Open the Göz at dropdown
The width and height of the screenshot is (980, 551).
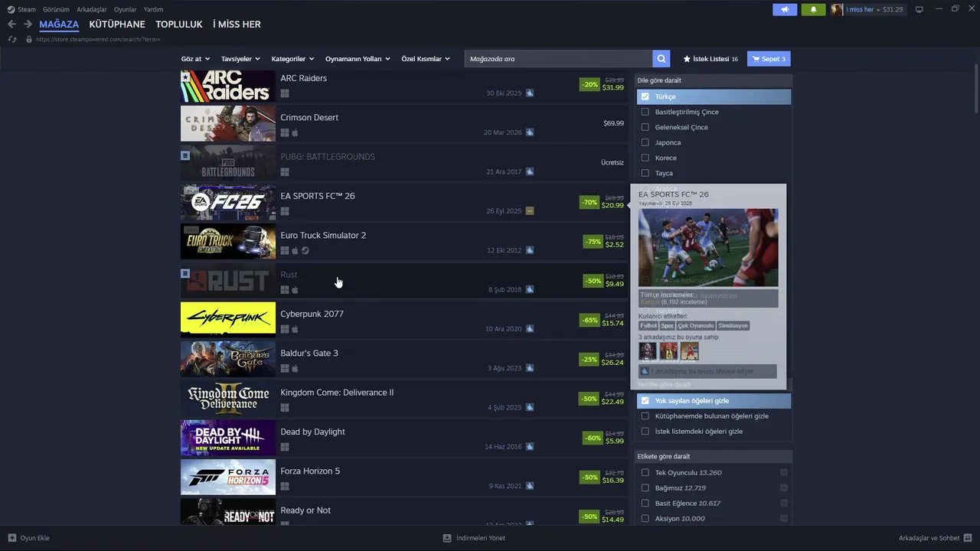pos(195,59)
